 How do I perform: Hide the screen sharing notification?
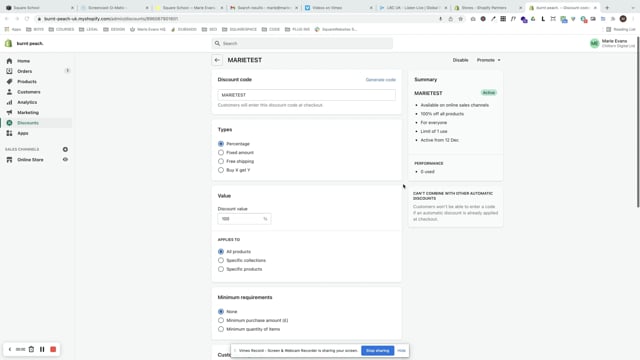click(402, 351)
